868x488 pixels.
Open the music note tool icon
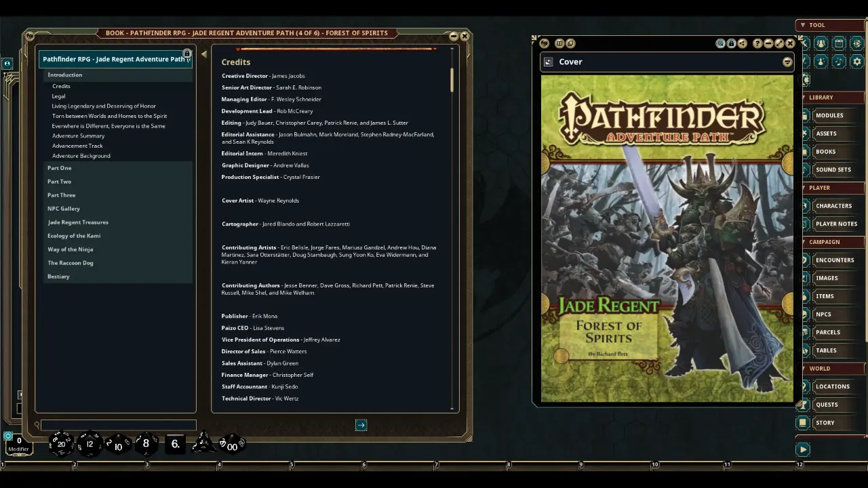[839, 62]
